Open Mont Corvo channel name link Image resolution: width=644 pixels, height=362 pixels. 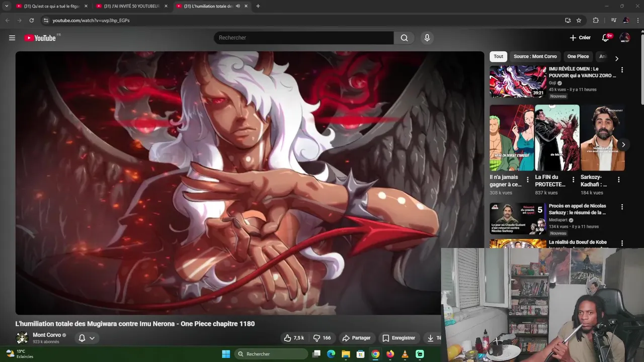point(47,335)
